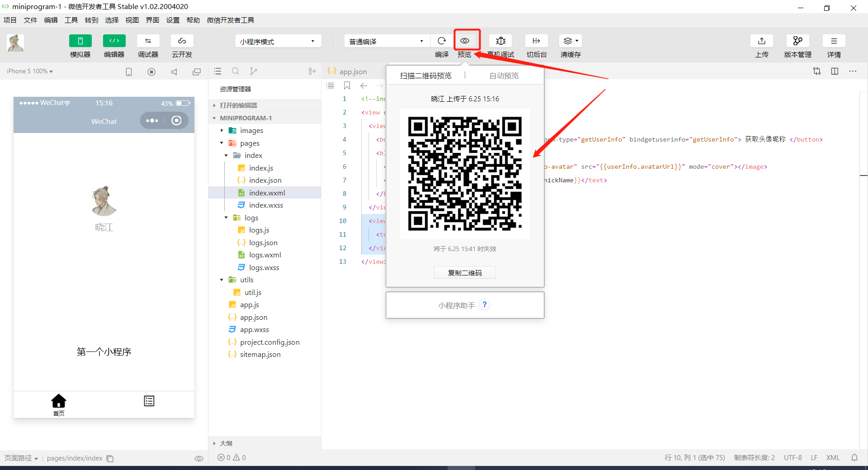Open the iPhone 5 device dropdown
The image size is (868, 470).
[x=30, y=71]
